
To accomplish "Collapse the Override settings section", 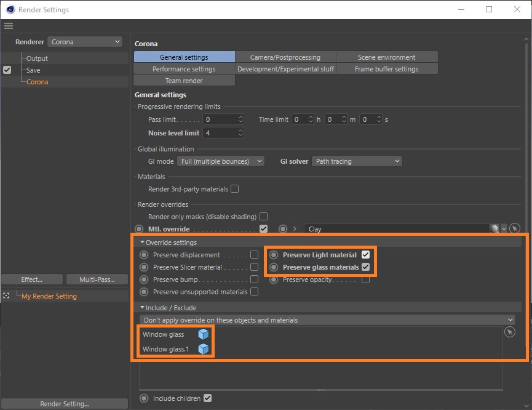I will (x=143, y=243).
